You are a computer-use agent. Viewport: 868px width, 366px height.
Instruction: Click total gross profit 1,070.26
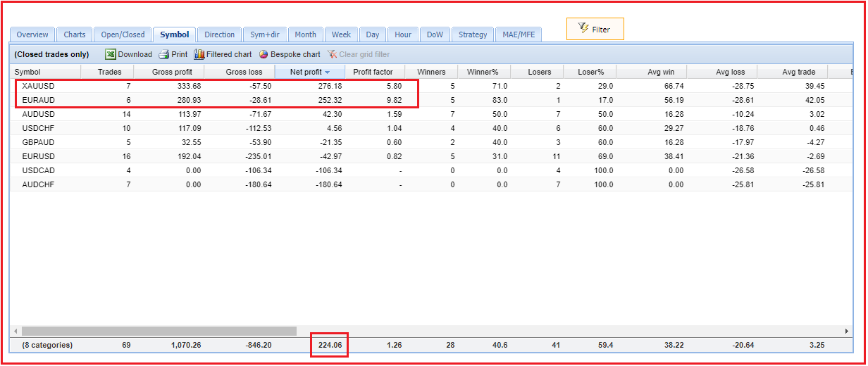[x=186, y=345]
